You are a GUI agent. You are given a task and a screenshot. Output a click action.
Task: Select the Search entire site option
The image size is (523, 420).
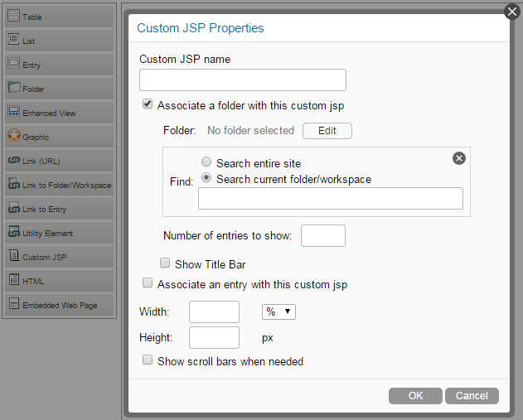[205, 163]
